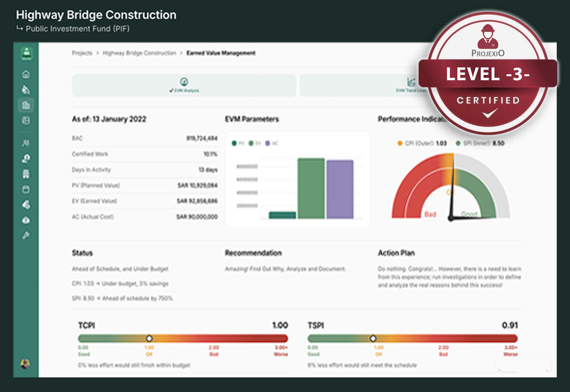Toggle CPI (Outer) in the gauge legend
The image size is (570, 392).
[422, 143]
